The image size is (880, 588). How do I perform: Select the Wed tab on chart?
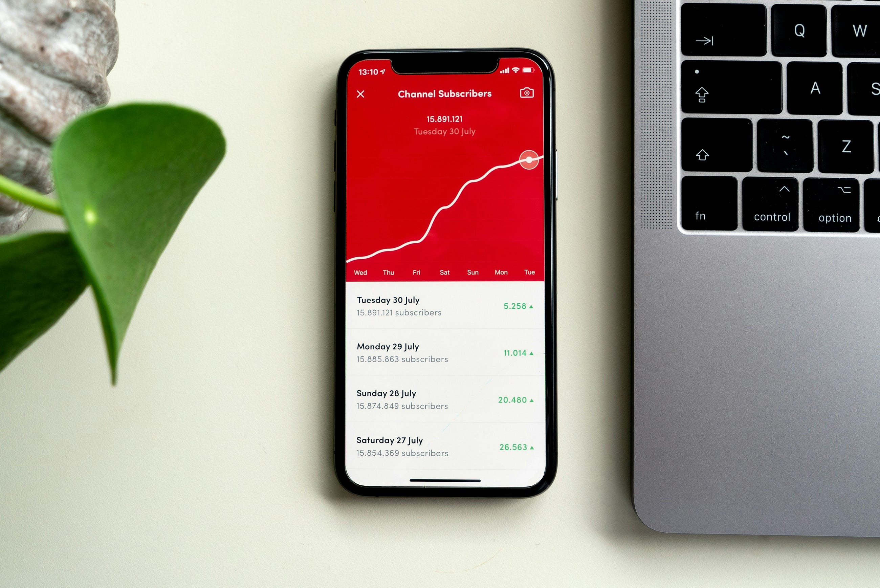pyautogui.click(x=359, y=272)
